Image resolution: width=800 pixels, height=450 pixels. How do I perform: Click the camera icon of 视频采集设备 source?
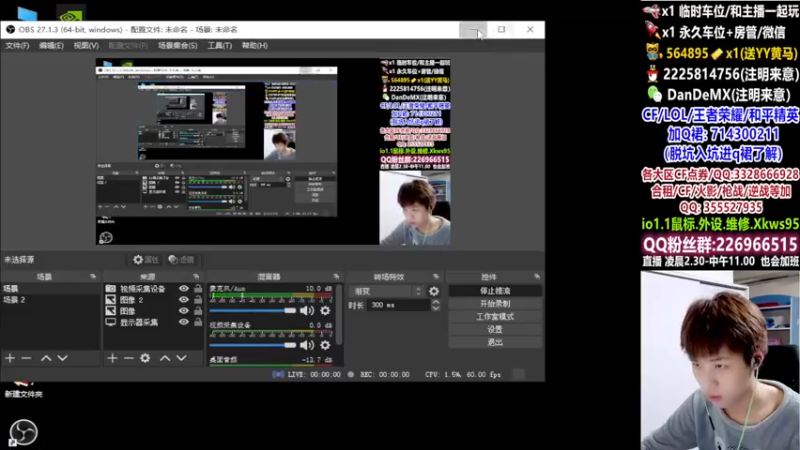pyautogui.click(x=111, y=289)
